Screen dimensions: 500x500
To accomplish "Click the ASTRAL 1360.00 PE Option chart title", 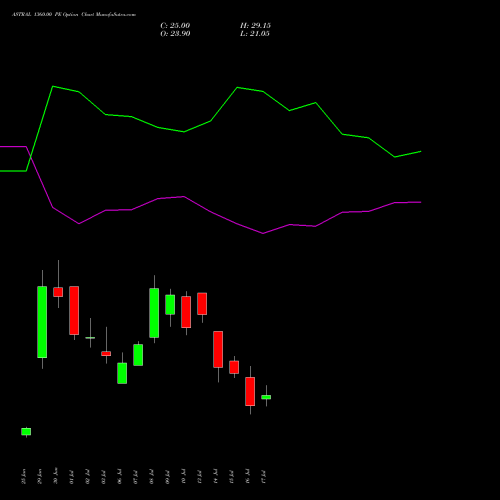I will 74,15.
